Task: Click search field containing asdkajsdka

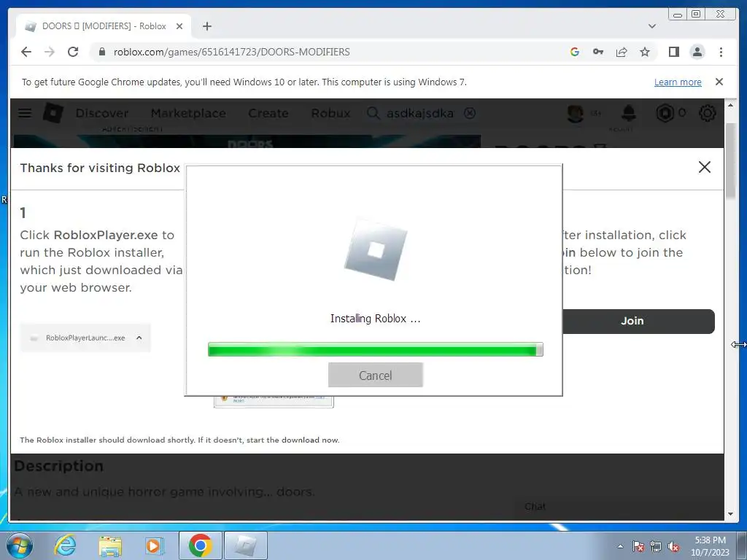Action: tap(419, 113)
